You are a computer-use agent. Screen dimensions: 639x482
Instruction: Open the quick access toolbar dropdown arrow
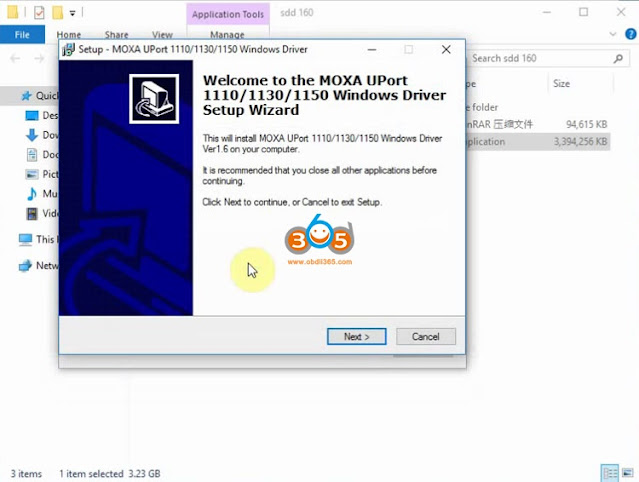pyautogui.click(x=73, y=13)
